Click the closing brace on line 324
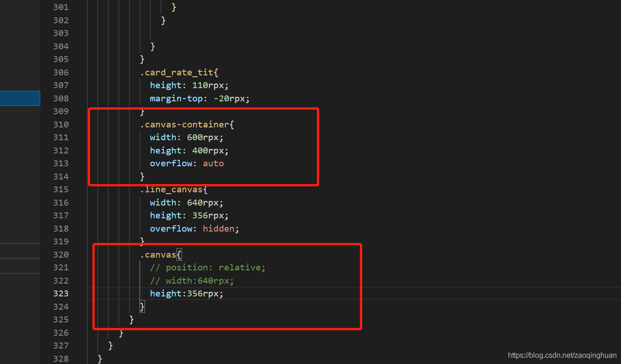The height and width of the screenshot is (364, 621). 142,306
